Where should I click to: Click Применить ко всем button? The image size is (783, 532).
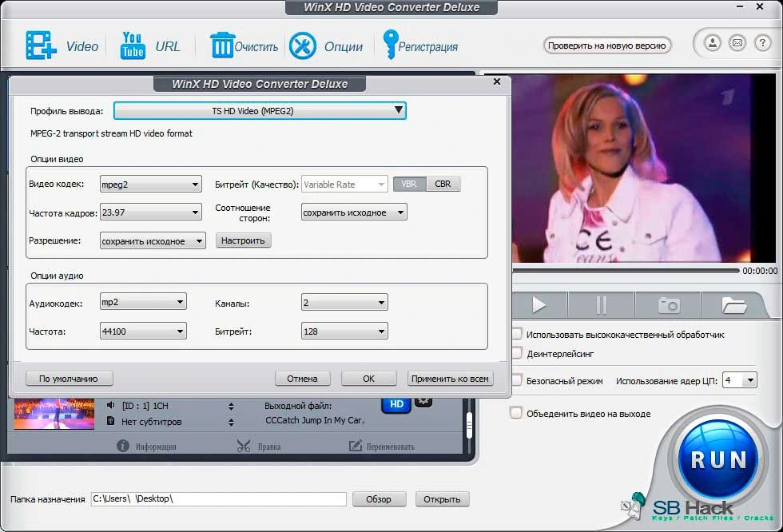coord(450,379)
